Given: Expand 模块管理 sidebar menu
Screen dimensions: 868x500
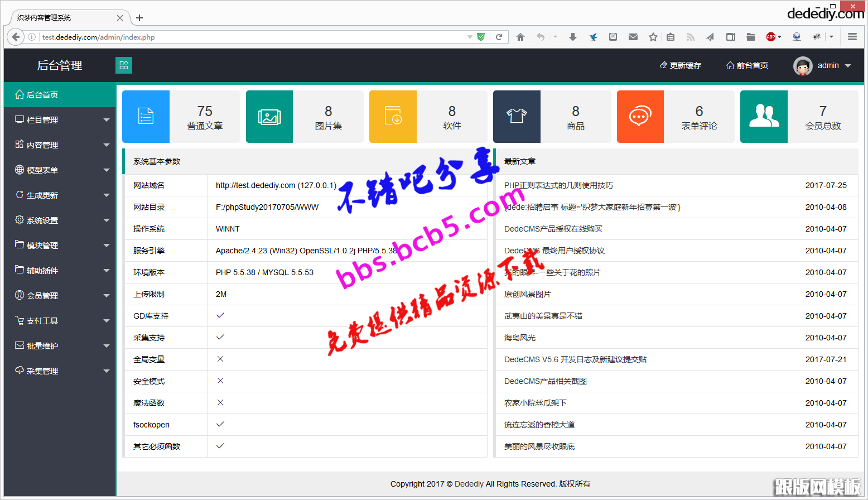Looking at the screenshot, I should (x=60, y=246).
